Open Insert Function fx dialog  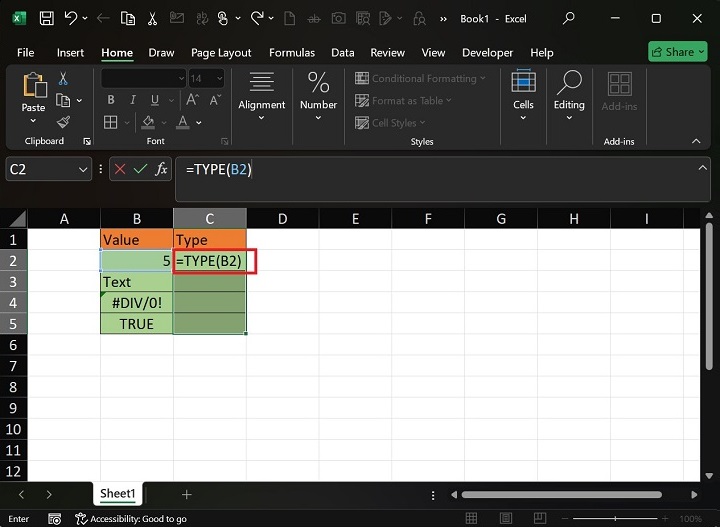point(161,169)
